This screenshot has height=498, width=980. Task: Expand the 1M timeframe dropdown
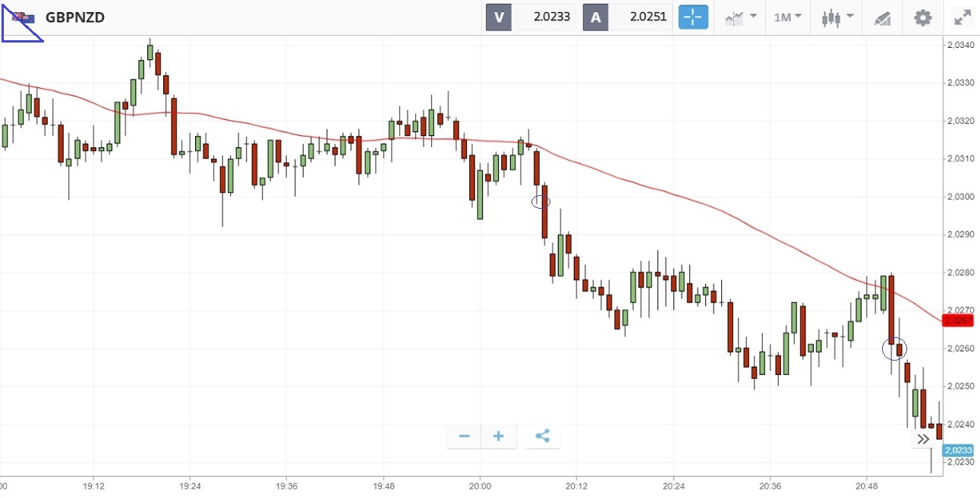coord(787,17)
